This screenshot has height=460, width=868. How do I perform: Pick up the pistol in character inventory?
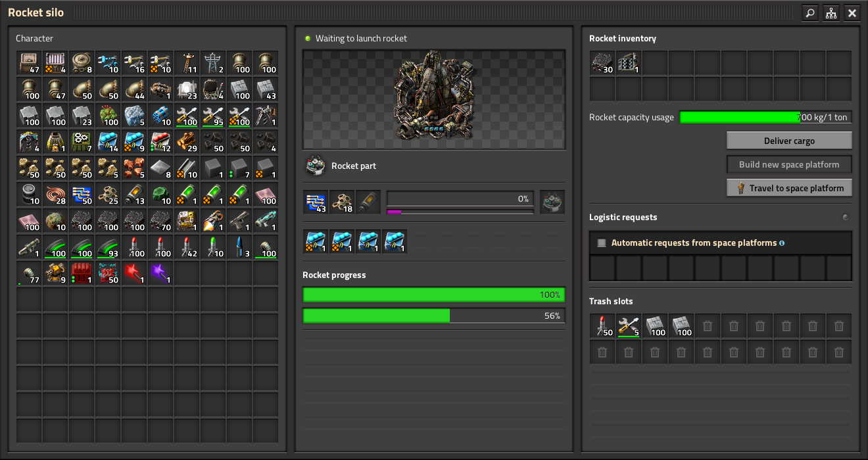tap(239, 221)
